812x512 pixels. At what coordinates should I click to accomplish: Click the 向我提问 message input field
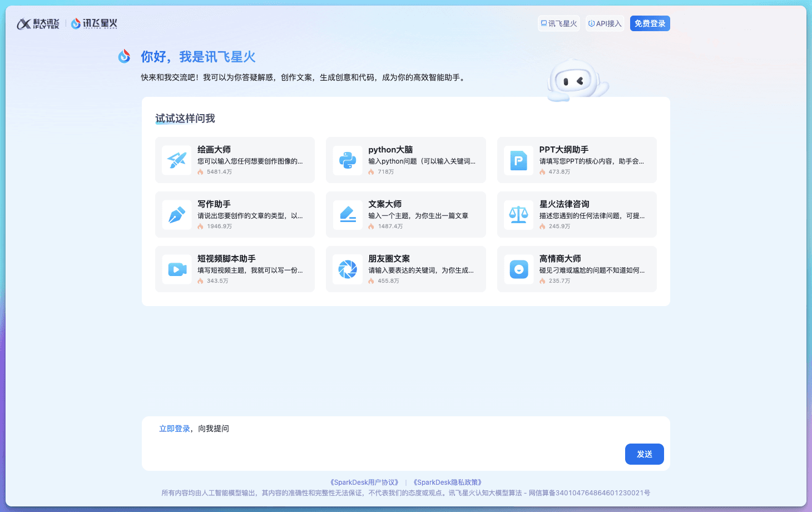(406, 444)
